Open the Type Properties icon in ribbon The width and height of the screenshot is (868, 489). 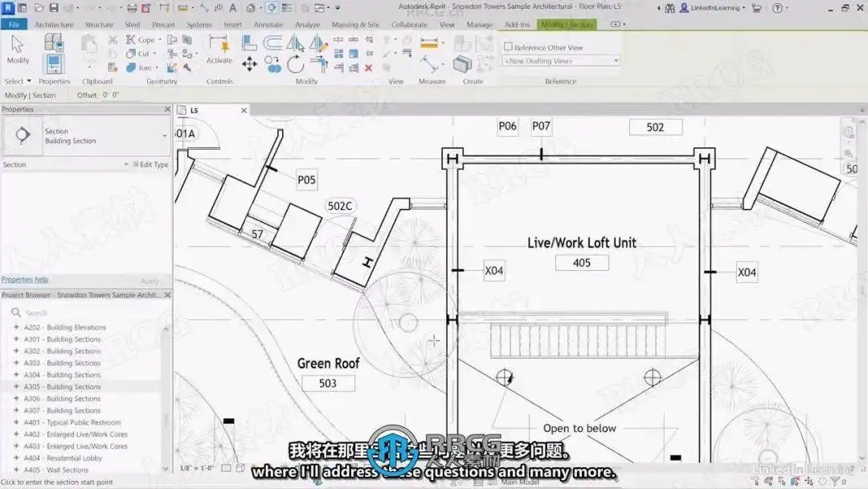pyautogui.click(x=54, y=42)
